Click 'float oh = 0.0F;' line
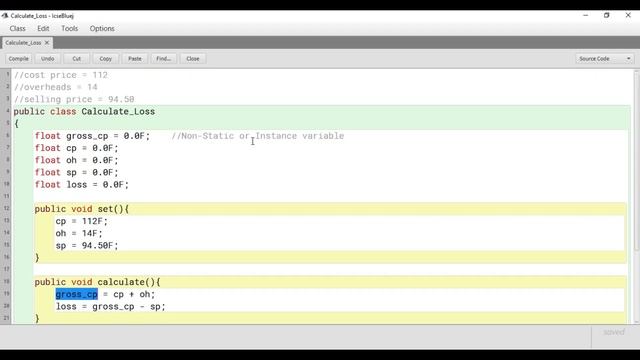Image resolution: width=640 pixels, height=360 pixels. (77, 160)
